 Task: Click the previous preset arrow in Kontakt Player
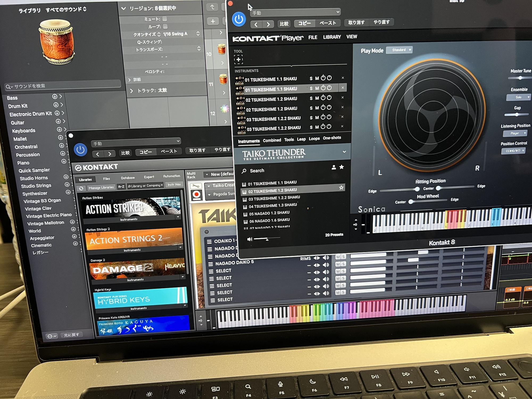point(256,25)
